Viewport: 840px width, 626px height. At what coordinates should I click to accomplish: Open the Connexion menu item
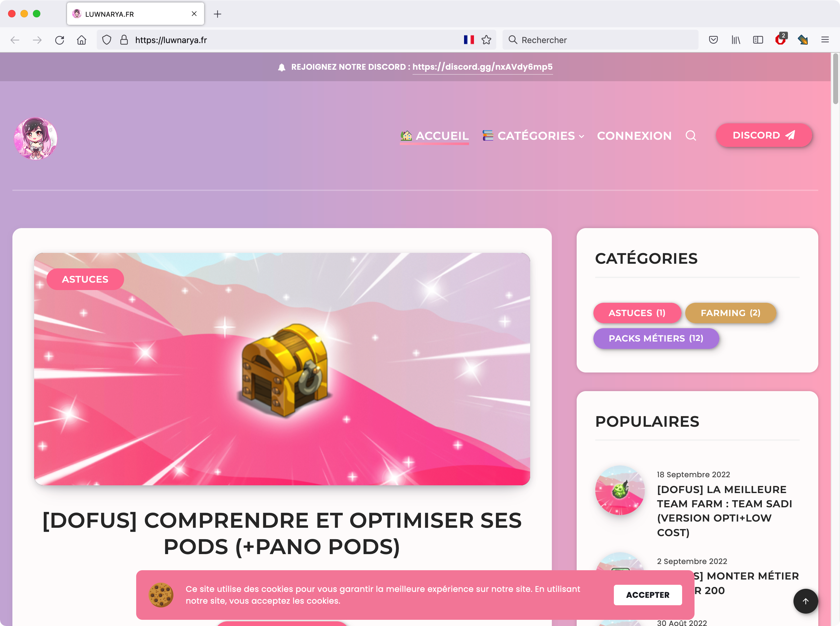pyautogui.click(x=634, y=136)
